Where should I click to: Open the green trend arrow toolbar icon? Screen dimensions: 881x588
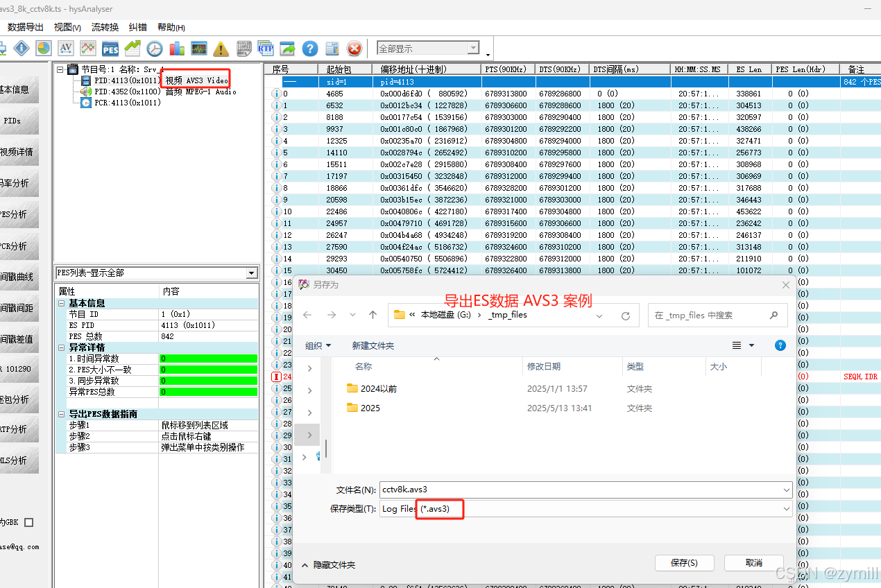132,49
